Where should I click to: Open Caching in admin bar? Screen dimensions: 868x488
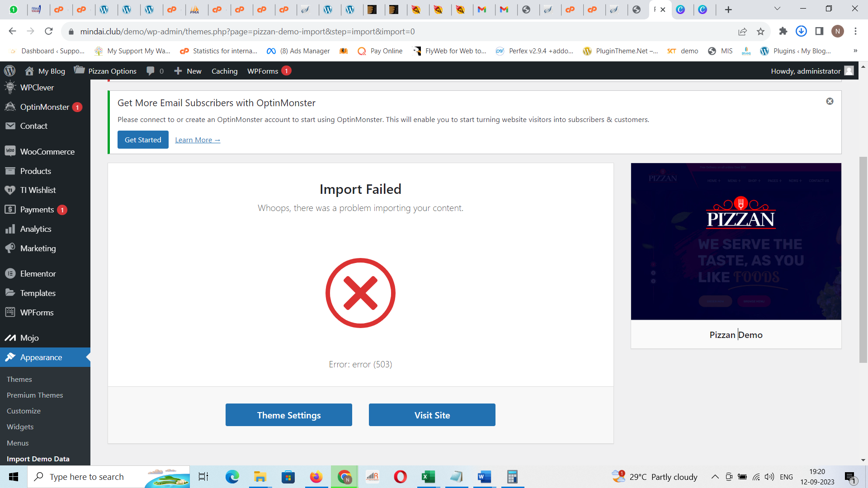[224, 71]
